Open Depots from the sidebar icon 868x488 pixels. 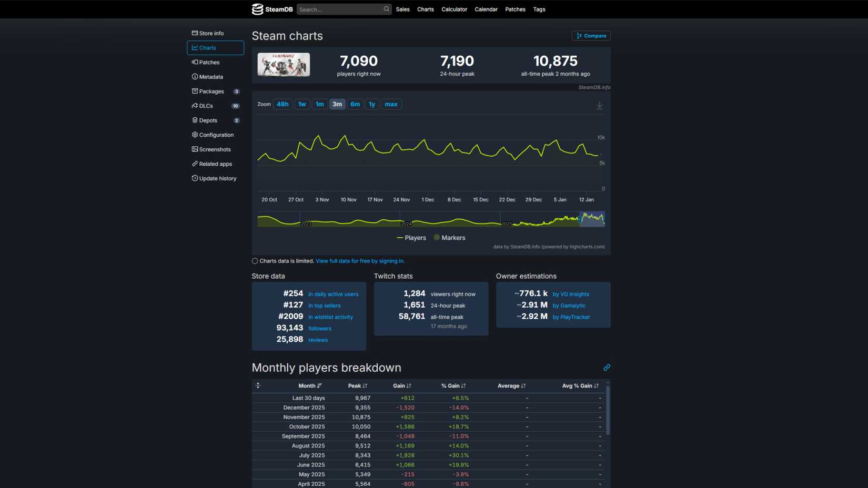coord(195,120)
